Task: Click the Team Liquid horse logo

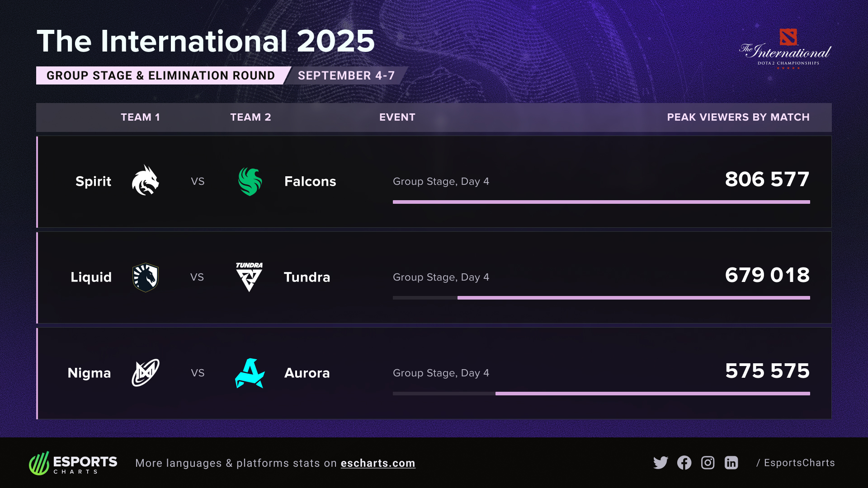Action: tap(145, 277)
